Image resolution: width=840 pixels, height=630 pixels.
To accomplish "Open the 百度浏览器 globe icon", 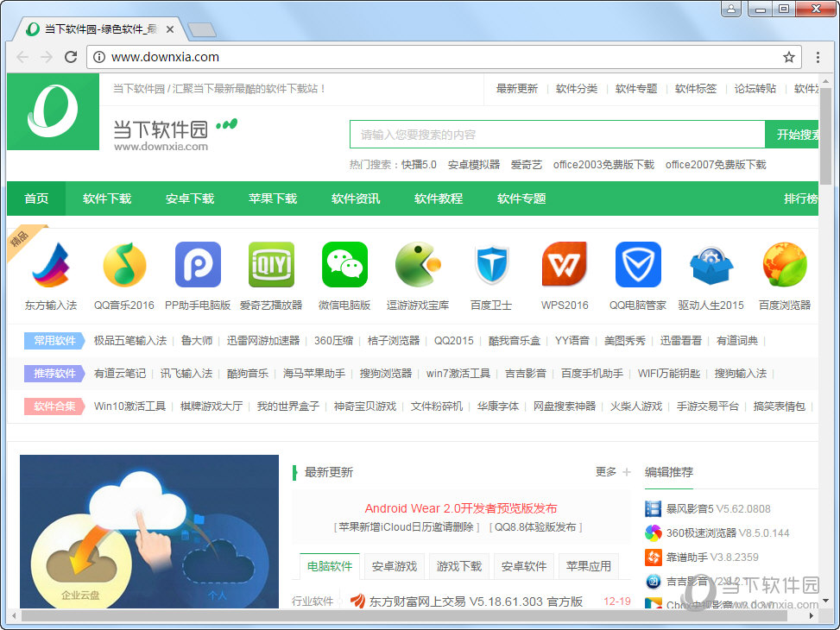I will pos(783,264).
